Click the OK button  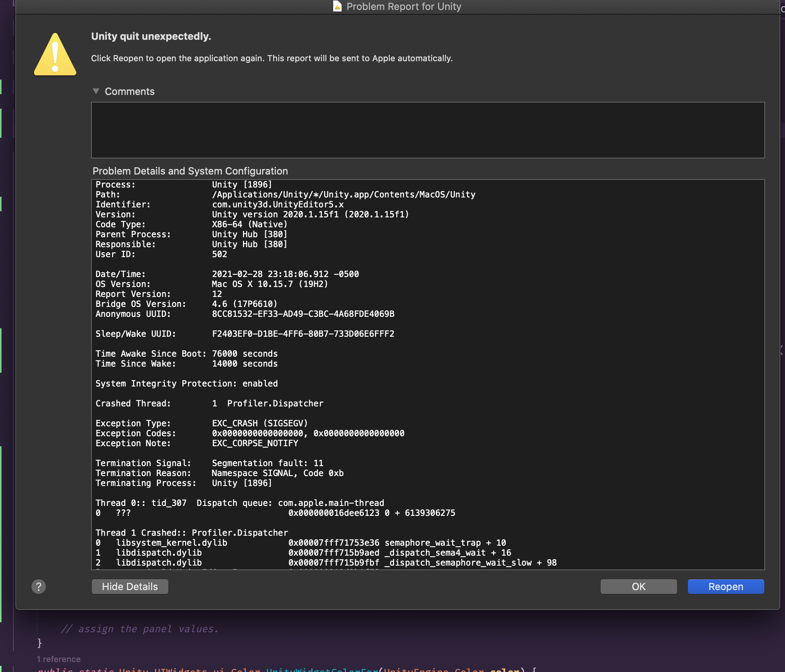(638, 587)
